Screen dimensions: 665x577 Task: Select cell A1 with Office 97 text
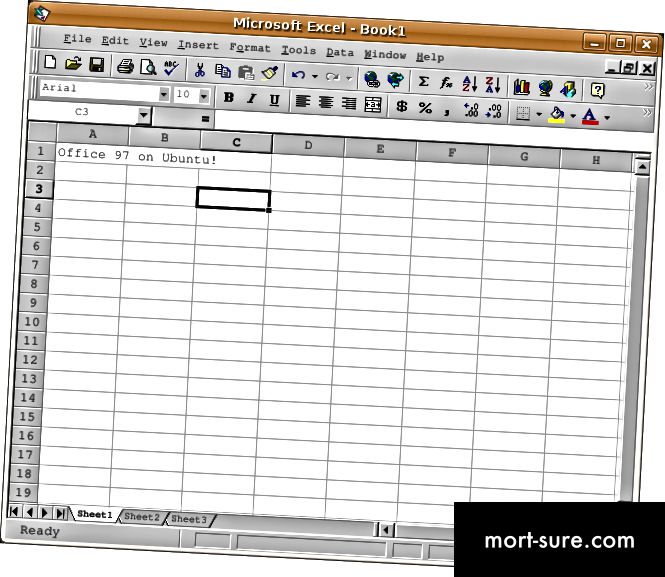[x=92, y=154]
